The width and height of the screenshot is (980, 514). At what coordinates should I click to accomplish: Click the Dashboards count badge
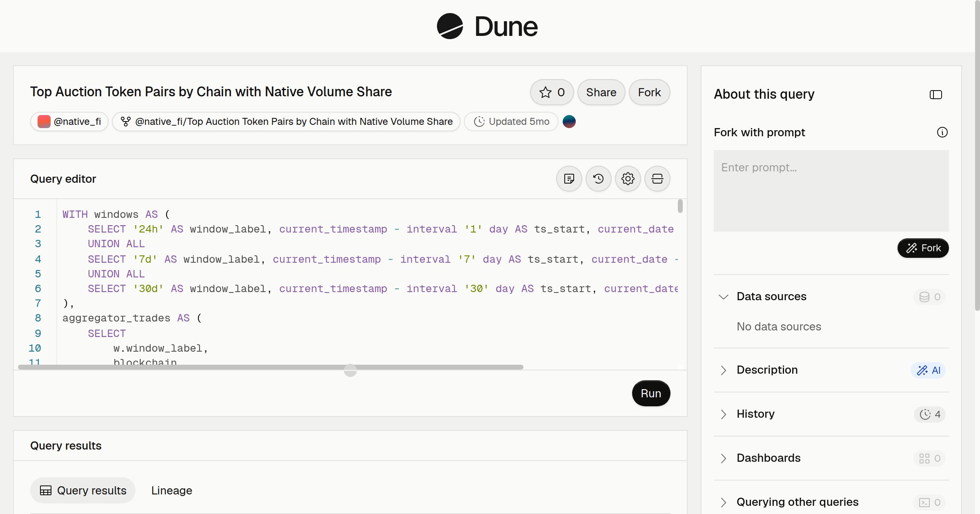pyautogui.click(x=929, y=458)
